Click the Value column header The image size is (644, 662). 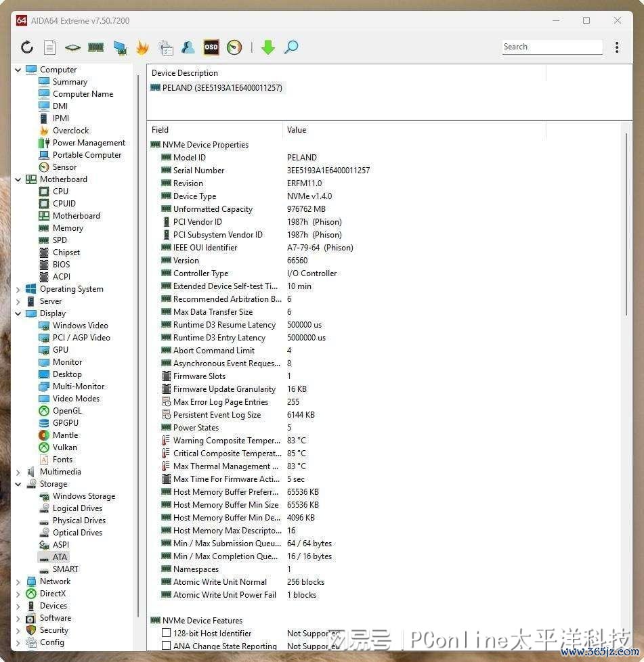point(414,130)
